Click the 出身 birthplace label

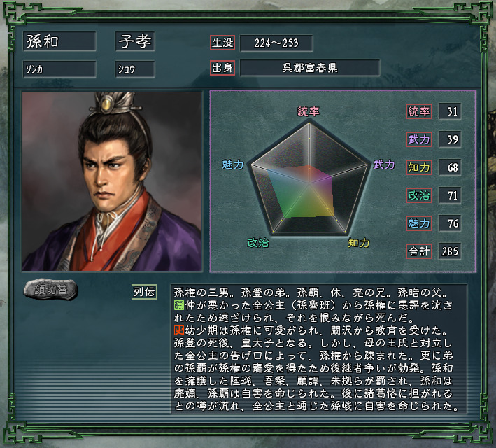coord(222,68)
